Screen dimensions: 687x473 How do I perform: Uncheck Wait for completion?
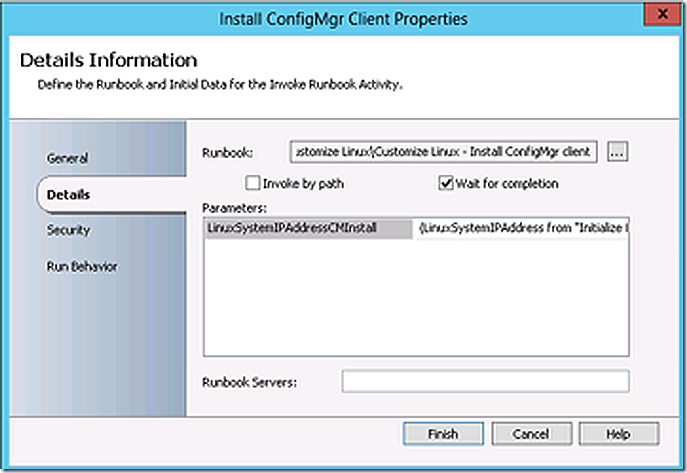tap(446, 183)
